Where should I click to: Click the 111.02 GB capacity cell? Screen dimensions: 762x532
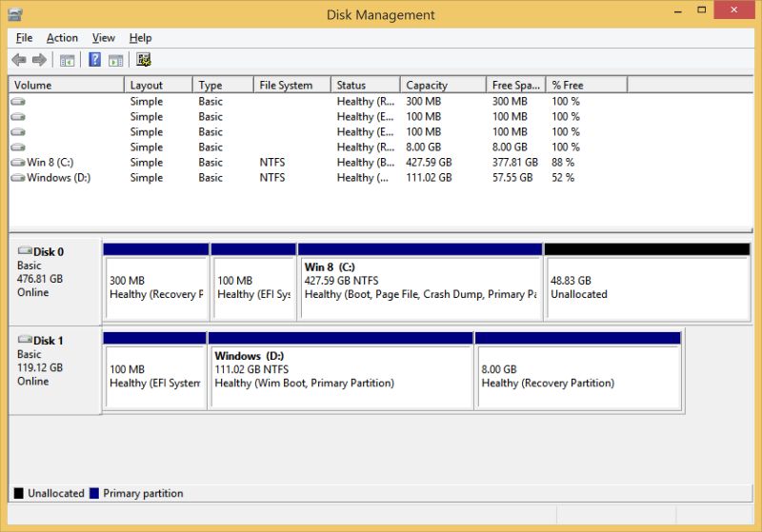(x=429, y=178)
